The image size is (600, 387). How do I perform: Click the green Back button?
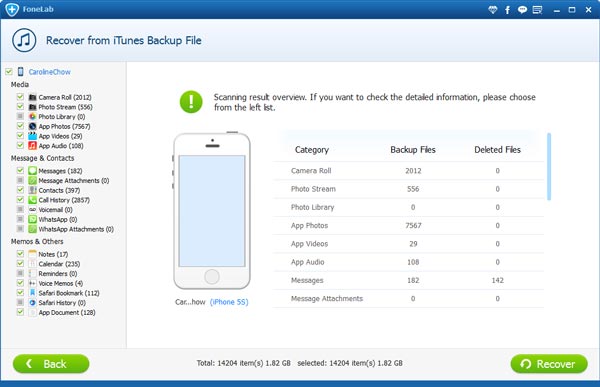pos(51,364)
